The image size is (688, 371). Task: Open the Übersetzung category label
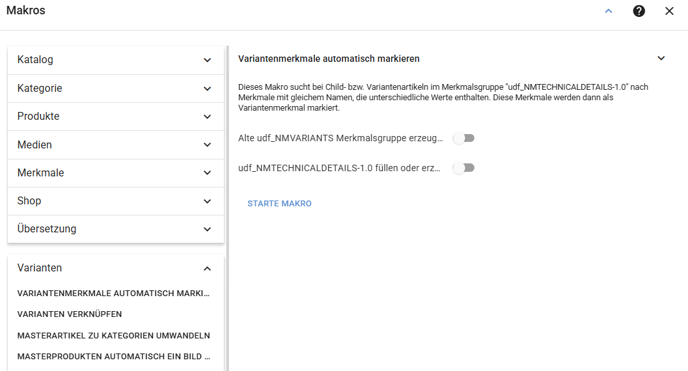(47, 229)
